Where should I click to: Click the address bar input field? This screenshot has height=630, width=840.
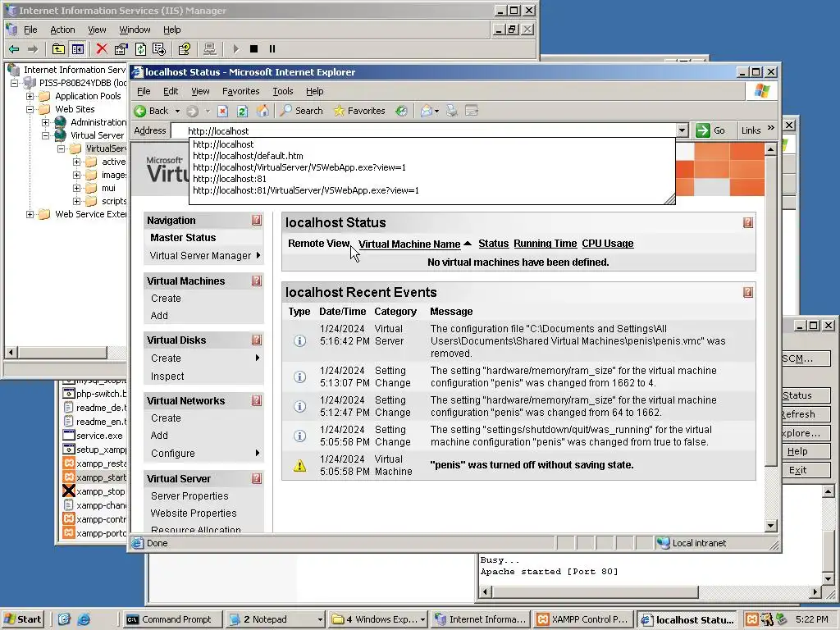coord(423,130)
